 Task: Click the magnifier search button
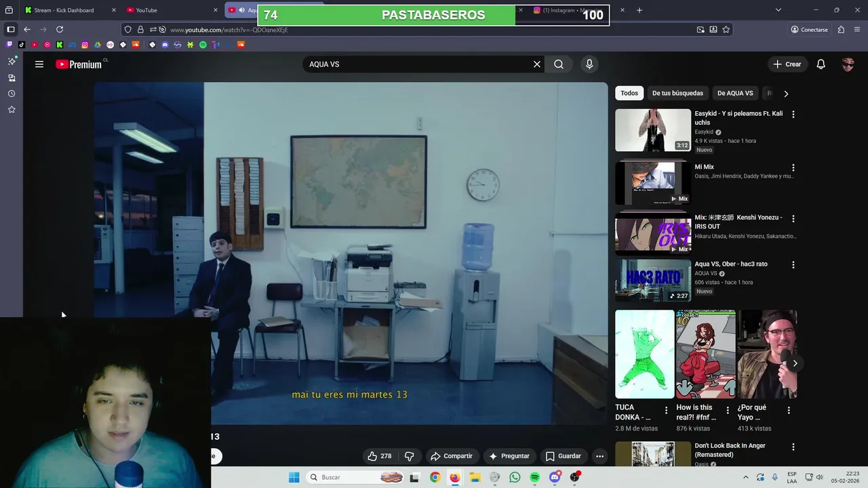tap(559, 64)
